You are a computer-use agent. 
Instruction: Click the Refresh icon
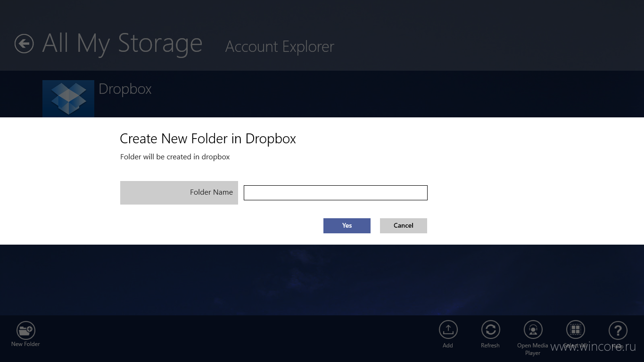click(490, 330)
